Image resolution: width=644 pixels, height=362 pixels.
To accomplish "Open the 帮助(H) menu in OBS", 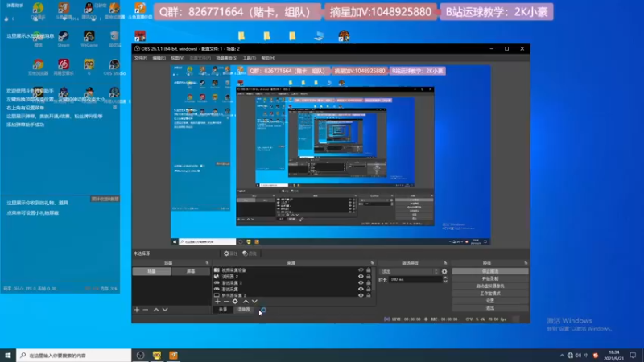I will point(268,58).
